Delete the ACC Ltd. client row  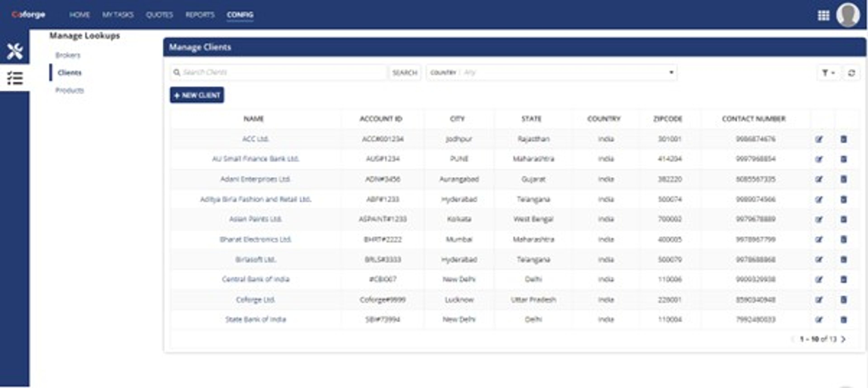point(843,139)
